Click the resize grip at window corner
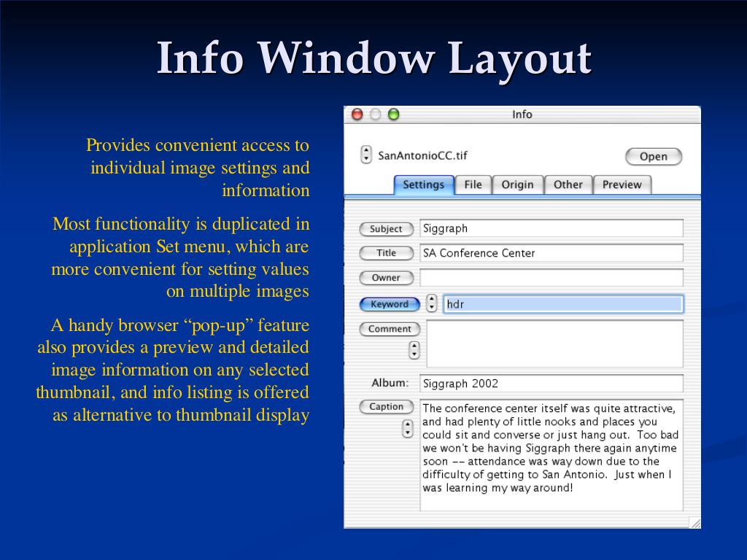This screenshot has width=747, height=560. [x=694, y=522]
